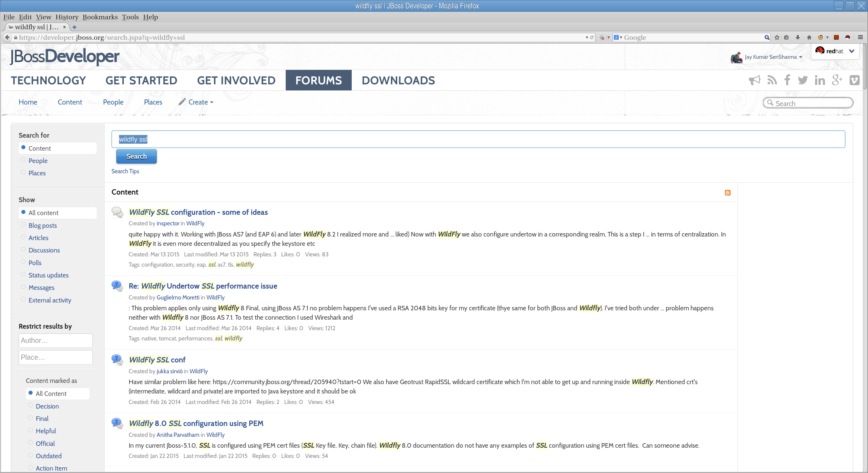Open the Twitter social icon
This screenshot has width=868, height=473.
[803, 80]
